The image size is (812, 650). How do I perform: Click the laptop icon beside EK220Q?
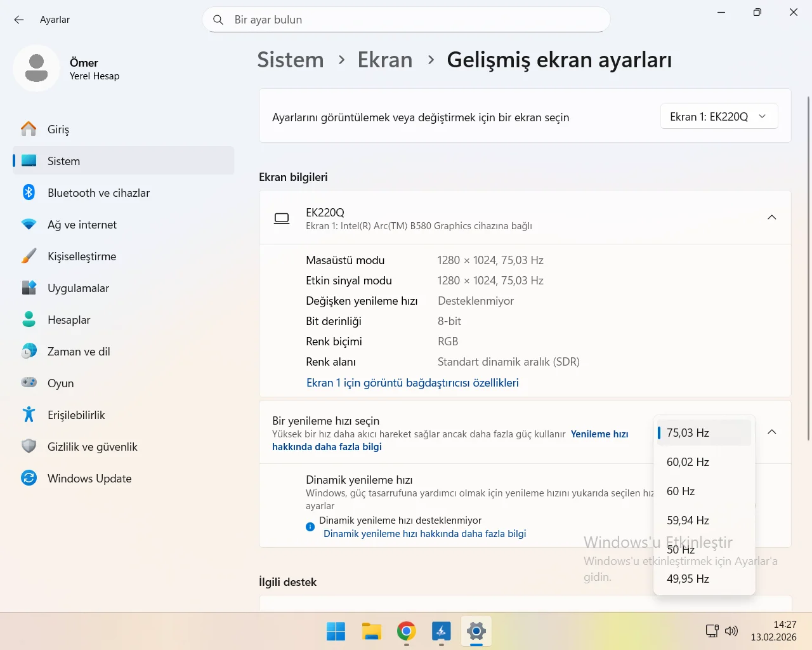coord(282,218)
